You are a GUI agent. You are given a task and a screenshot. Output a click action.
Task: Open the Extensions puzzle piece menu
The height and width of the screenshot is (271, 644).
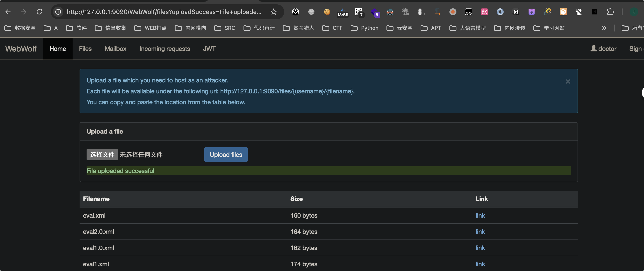pos(611,12)
